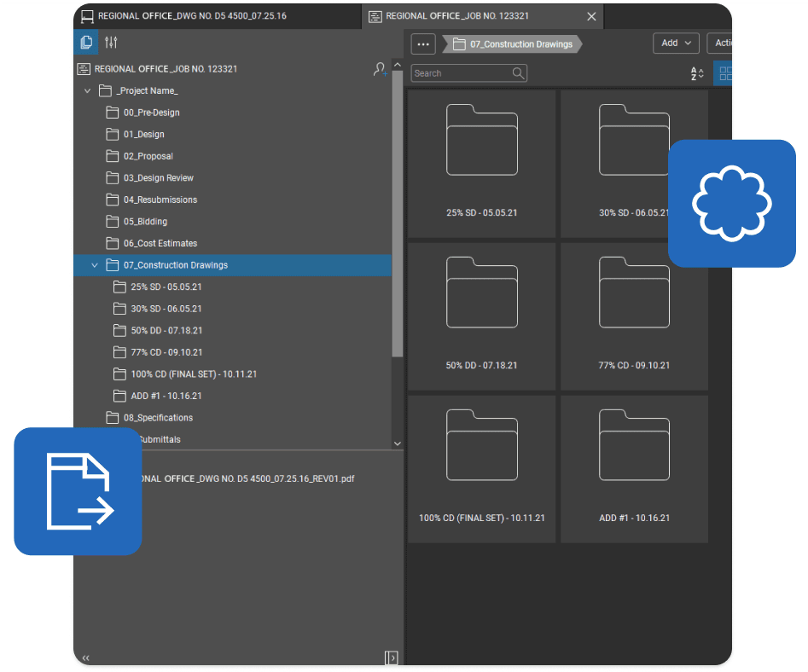Open the 30% SD - 06.05.21 folder thumbnail
The width and height of the screenshot is (808, 672).
point(634,164)
